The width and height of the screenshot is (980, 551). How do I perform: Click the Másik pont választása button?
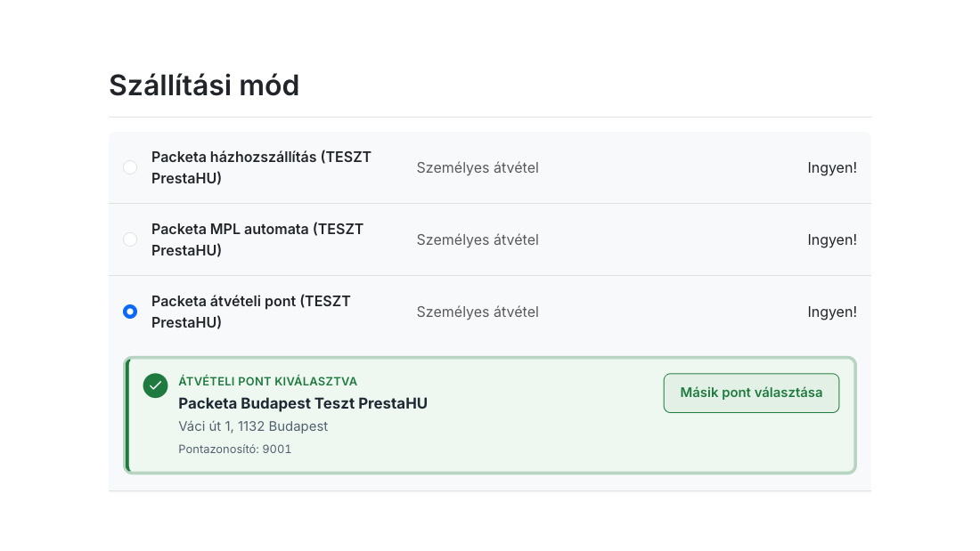click(x=751, y=393)
